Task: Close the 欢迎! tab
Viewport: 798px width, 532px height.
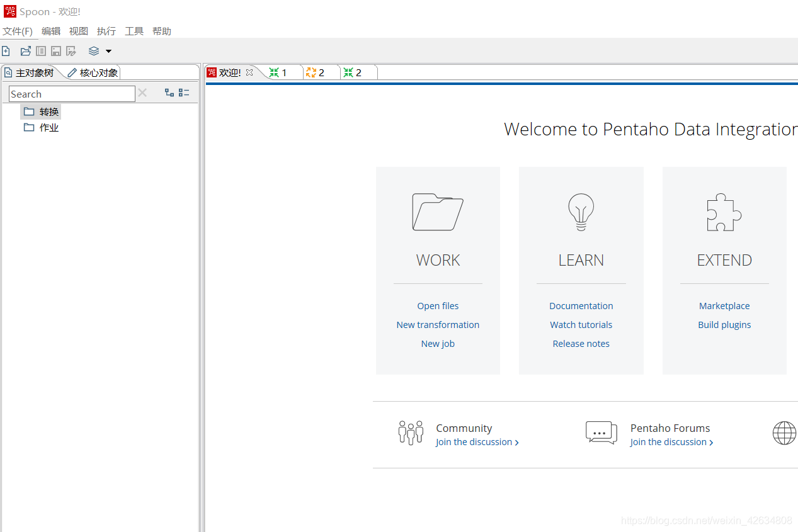Action: [x=249, y=72]
